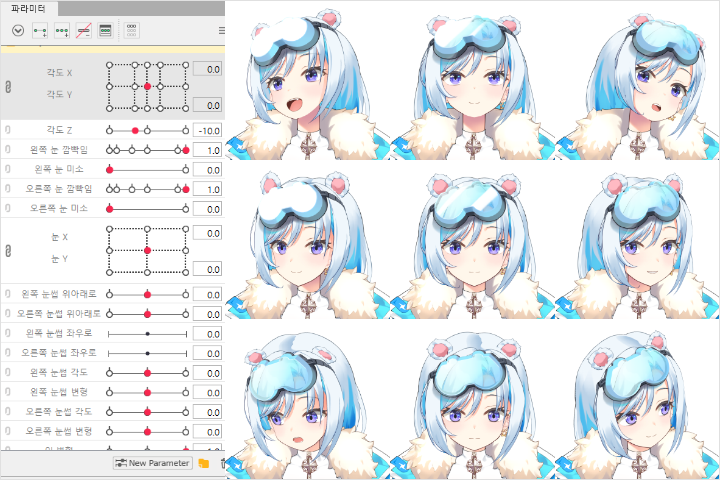The width and height of the screenshot is (720, 480).
Task: Click the 왼쪽 눈 미소 slider red handle
Action: [x=109, y=170]
